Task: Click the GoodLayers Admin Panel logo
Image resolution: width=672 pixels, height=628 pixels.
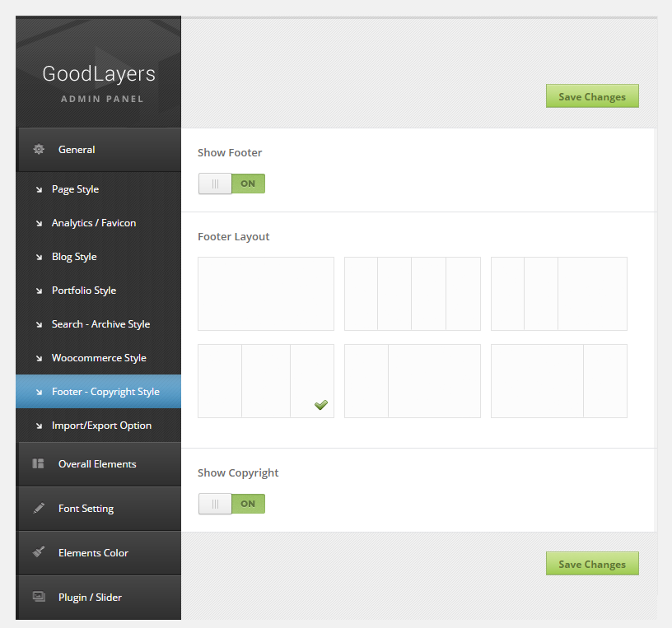Action: [99, 83]
